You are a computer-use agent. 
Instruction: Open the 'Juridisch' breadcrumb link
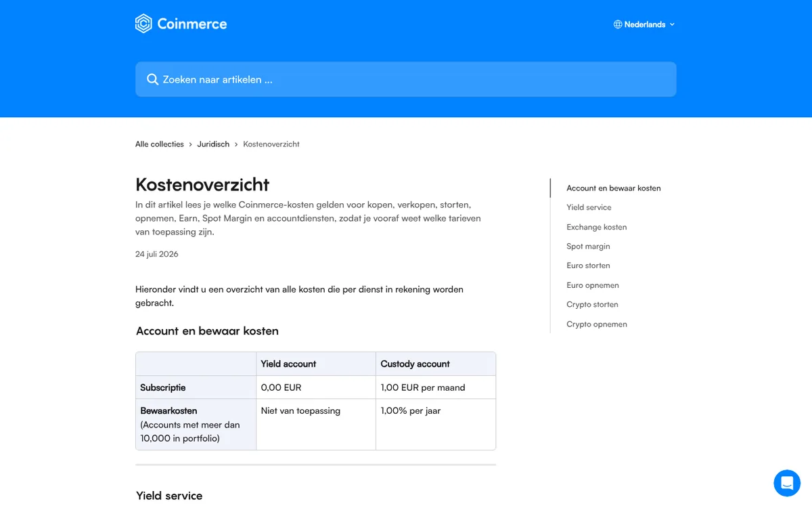pyautogui.click(x=213, y=144)
